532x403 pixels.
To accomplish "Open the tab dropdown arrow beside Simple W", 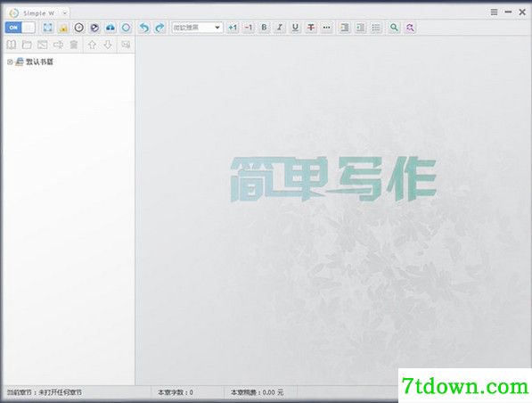I will tap(64, 13).
